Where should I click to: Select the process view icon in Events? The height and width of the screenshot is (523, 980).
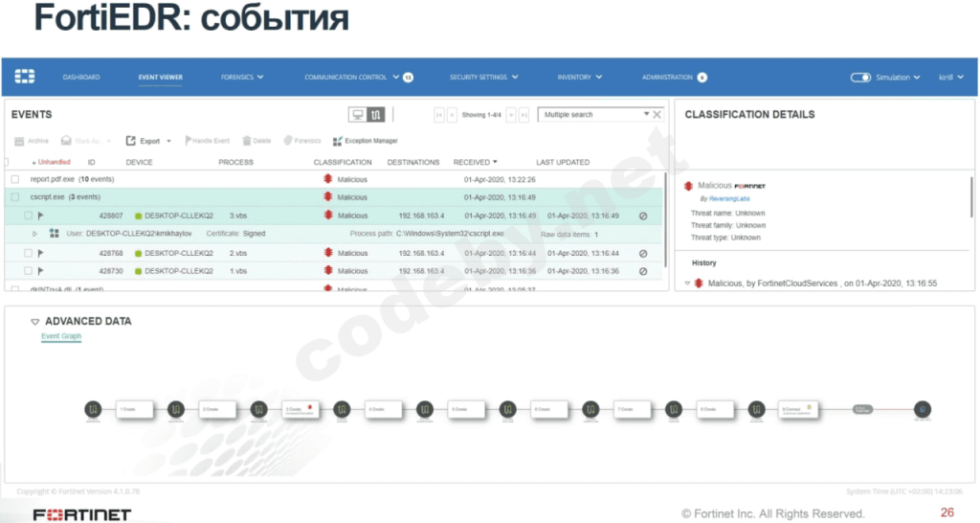[375, 115]
